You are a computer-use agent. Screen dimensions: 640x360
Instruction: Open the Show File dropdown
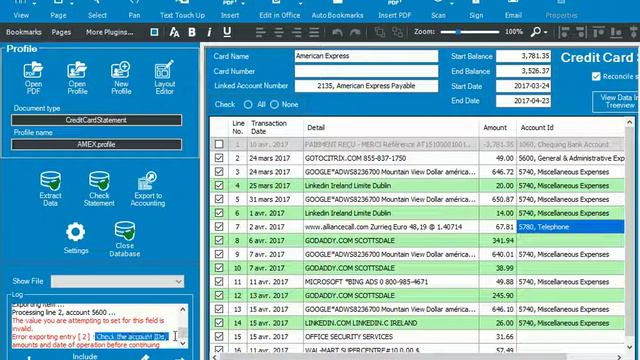(118, 281)
